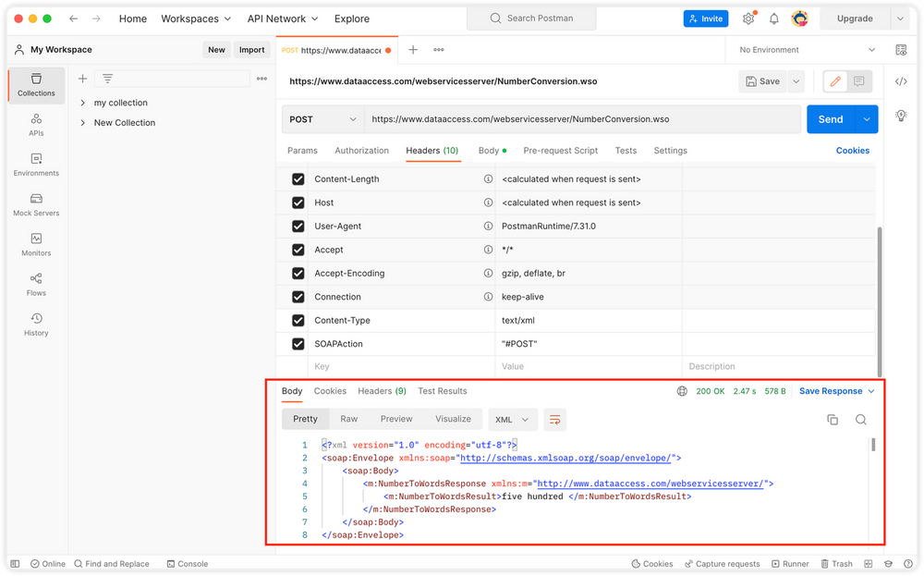The image size is (924, 576).
Task: Copy response body with copy icon
Action: (833, 420)
